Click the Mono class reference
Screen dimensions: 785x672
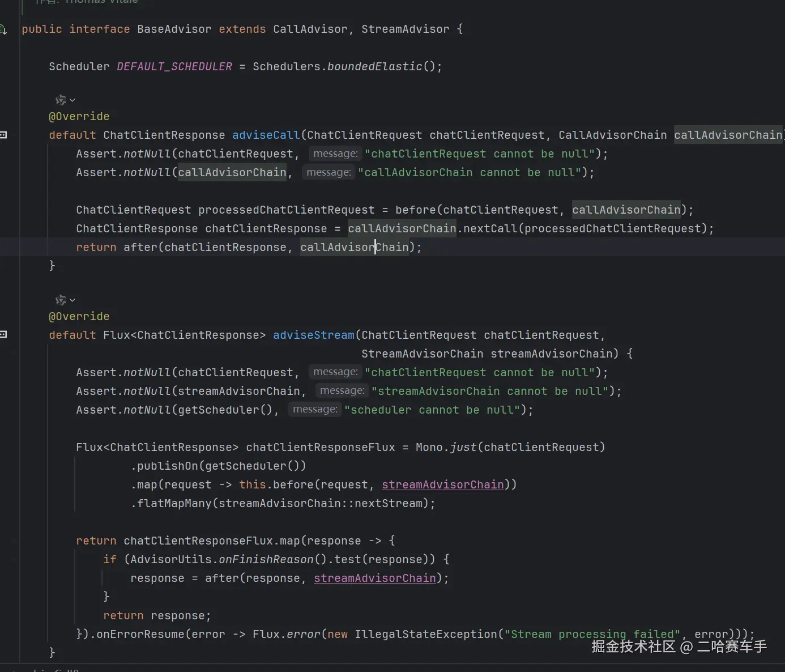point(429,447)
